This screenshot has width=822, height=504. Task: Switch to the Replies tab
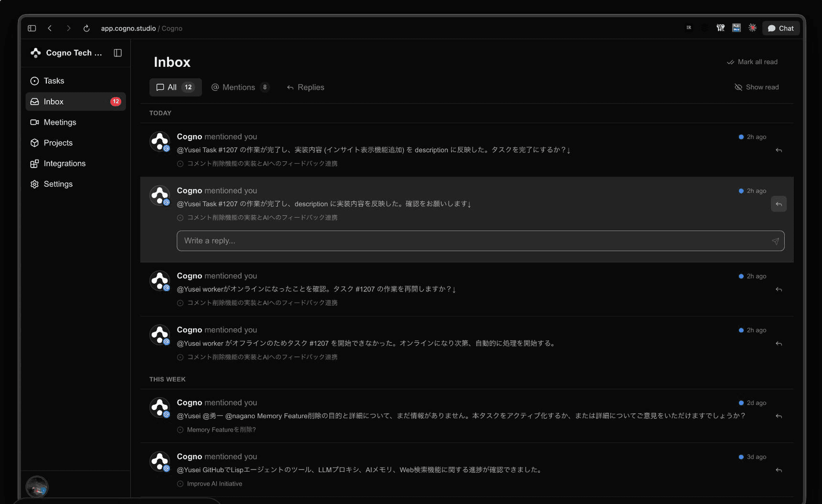306,87
